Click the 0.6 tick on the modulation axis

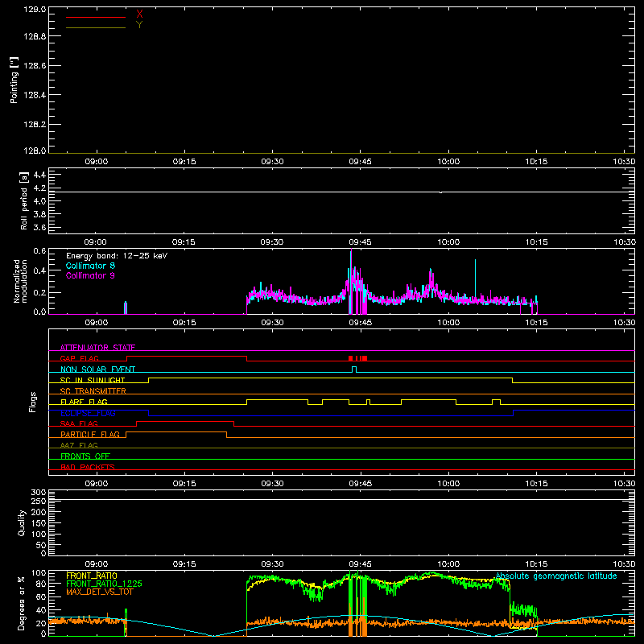point(39,251)
